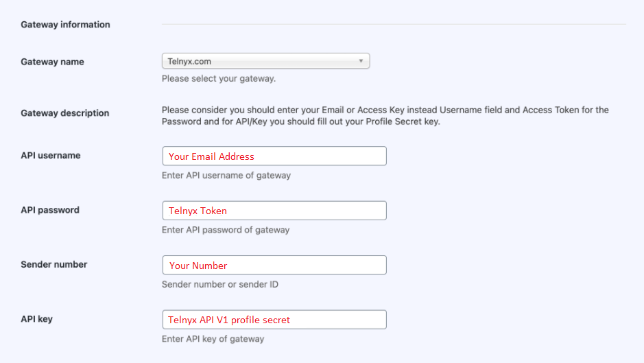This screenshot has width=644, height=363.
Task: Click the API key label
Action: [x=36, y=319]
